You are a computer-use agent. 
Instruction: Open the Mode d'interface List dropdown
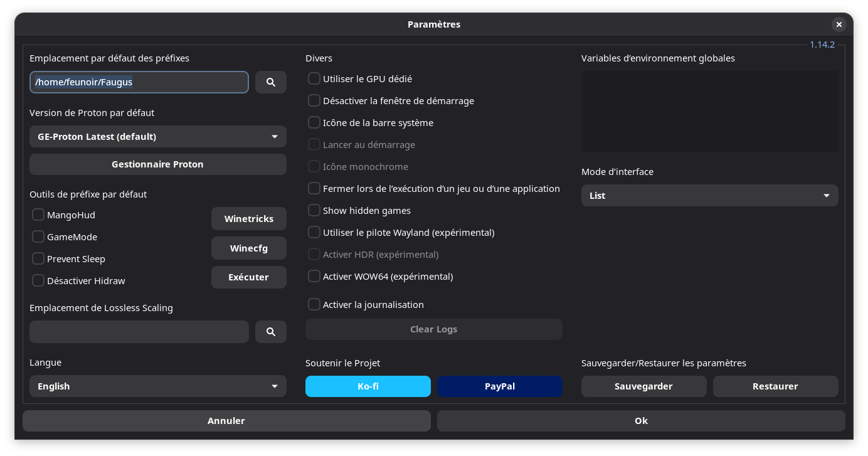tap(709, 196)
